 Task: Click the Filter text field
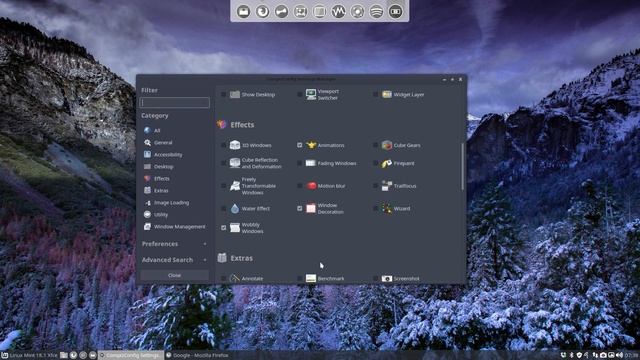175,102
